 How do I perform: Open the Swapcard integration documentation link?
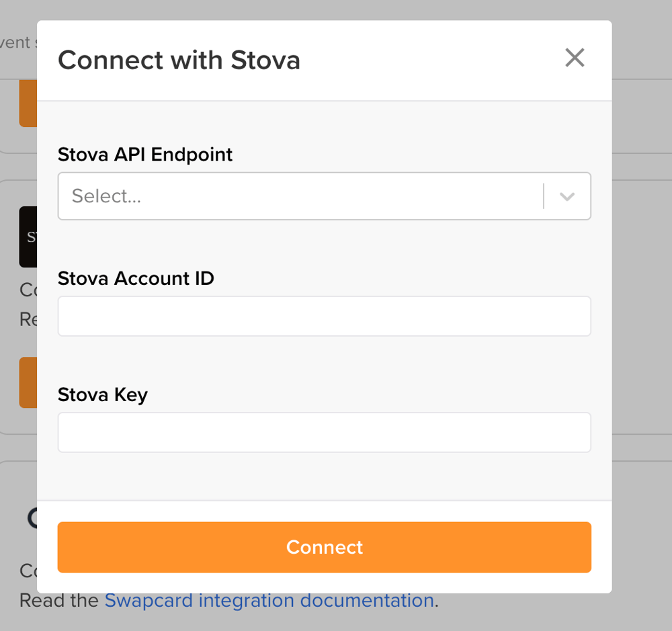(x=269, y=600)
